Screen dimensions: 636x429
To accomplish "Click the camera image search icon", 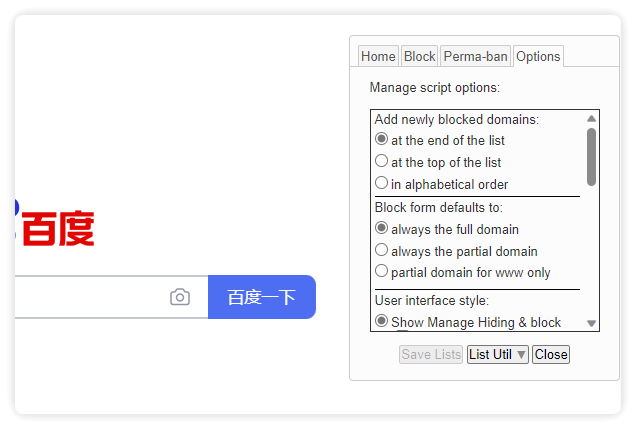I will coord(180,297).
